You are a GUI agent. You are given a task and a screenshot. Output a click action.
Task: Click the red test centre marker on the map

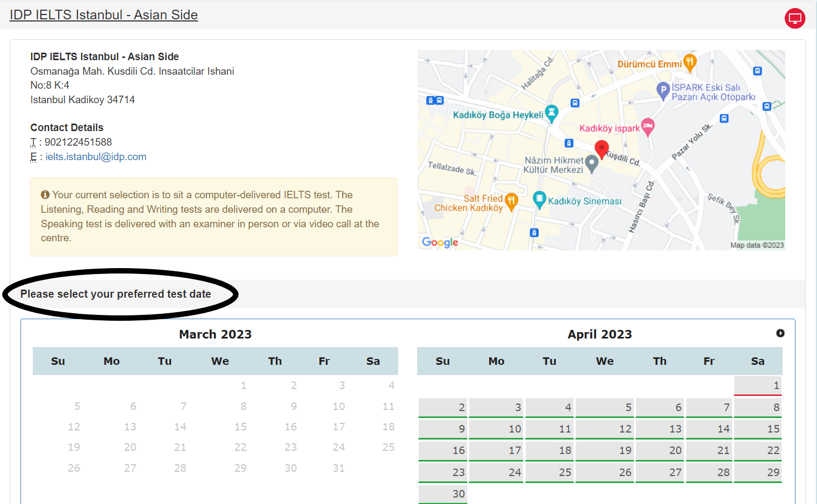point(601,149)
